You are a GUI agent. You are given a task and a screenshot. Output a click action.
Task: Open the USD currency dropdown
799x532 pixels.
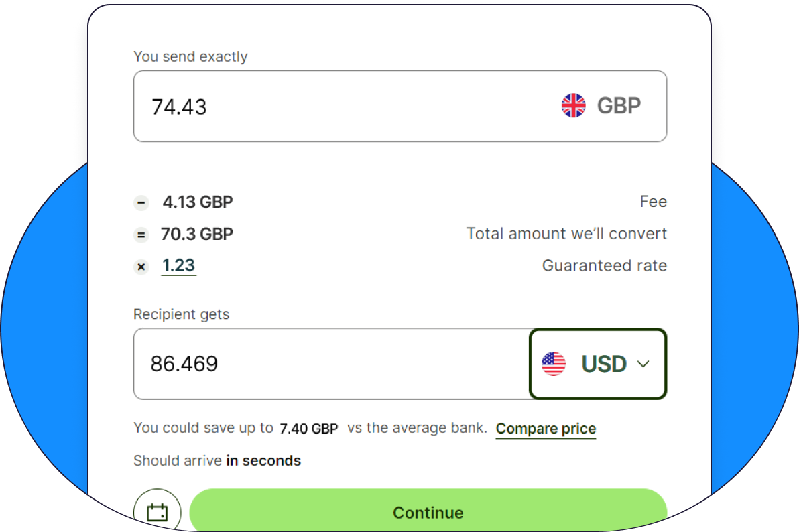point(597,364)
